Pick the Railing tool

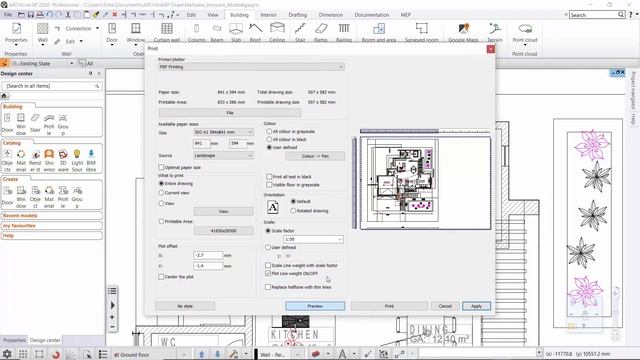tap(344, 32)
